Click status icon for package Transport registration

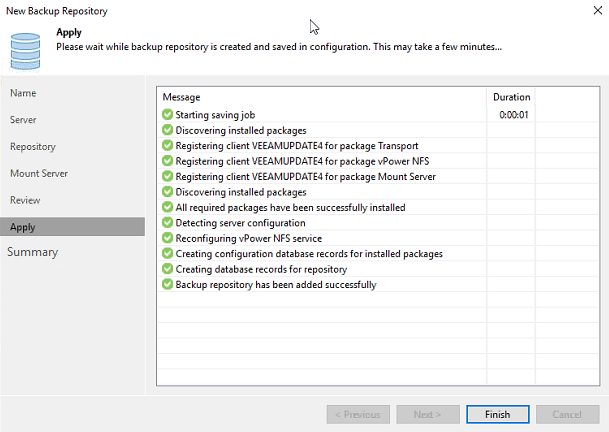[x=167, y=146]
